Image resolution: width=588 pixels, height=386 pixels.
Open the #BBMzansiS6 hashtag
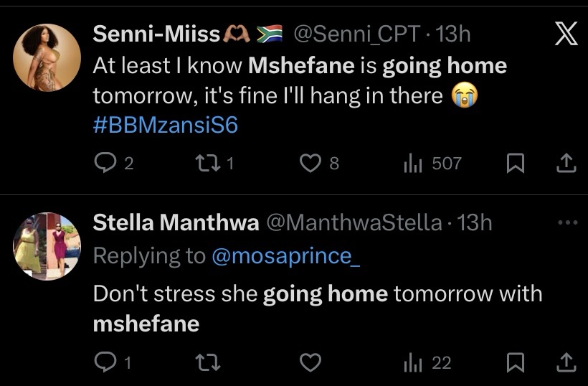[x=165, y=126]
